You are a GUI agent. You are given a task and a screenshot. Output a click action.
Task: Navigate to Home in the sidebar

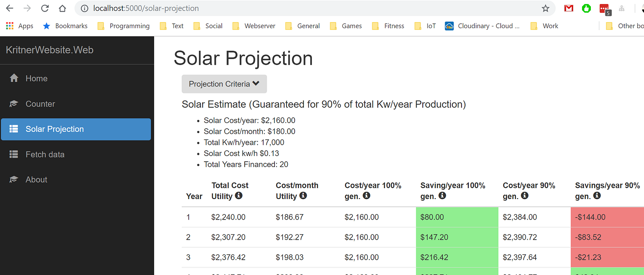coord(36,78)
